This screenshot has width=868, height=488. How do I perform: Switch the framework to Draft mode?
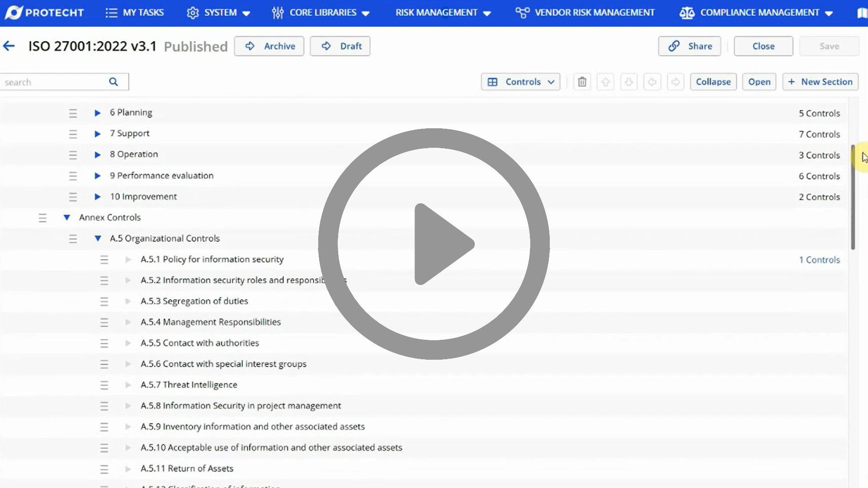coord(340,46)
